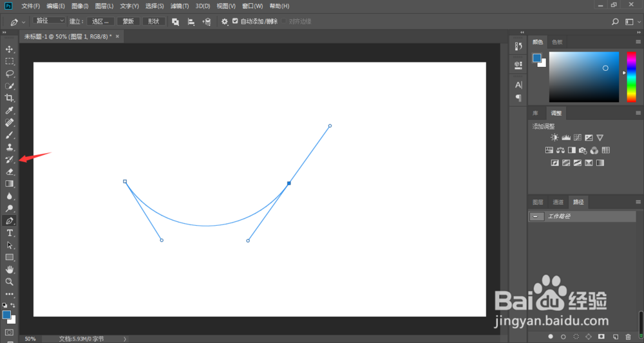
Task: Add Color Balance adjustment
Action: click(x=560, y=150)
